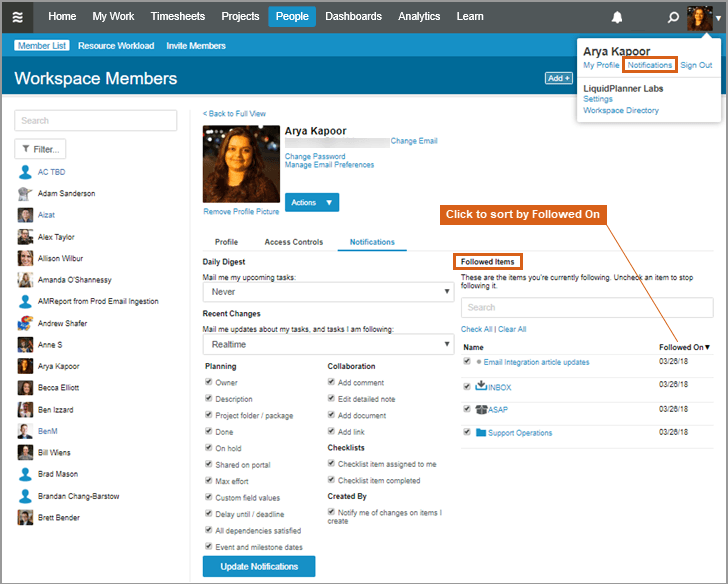This screenshot has width=728, height=584.
Task: Click Andrew Shafer's avatar icon
Action: click(x=25, y=323)
